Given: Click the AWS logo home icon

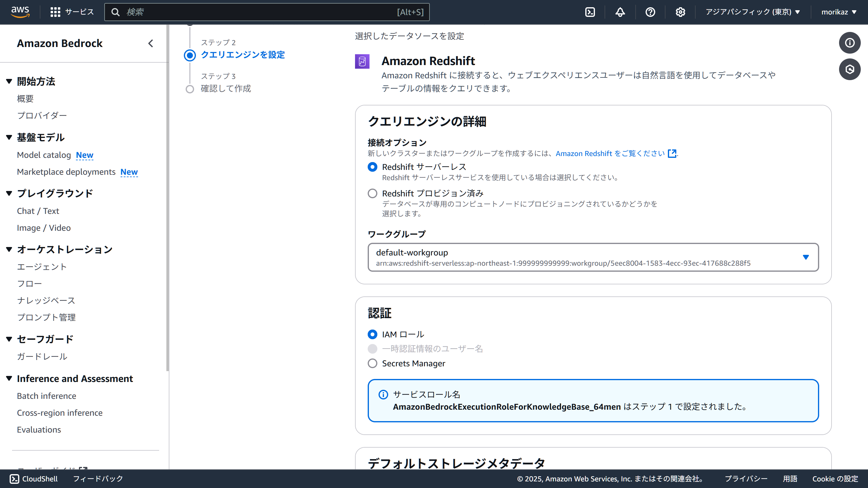Looking at the screenshot, I should tap(20, 11).
